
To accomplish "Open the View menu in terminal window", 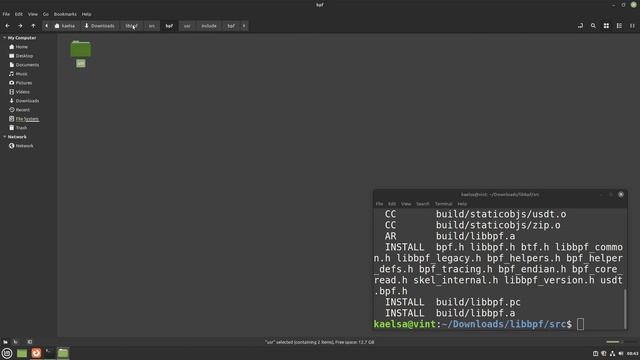I will click(406, 204).
